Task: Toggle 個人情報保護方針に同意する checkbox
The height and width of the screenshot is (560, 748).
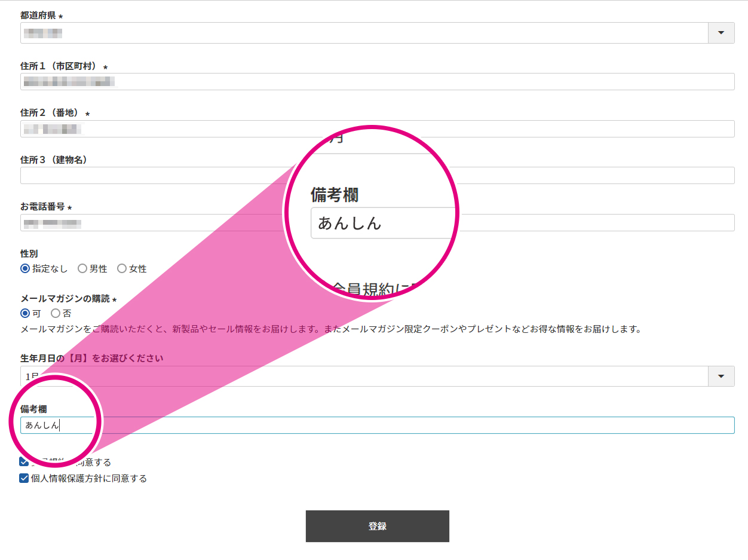Action: coord(24,478)
